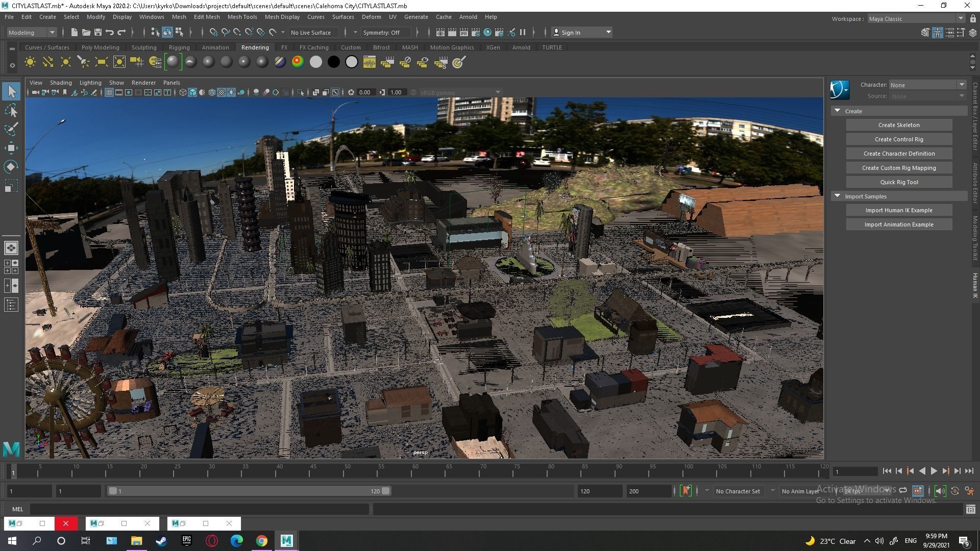980x551 pixels.
Task: Open the Modeling menu set dropdown
Action: 32,32
